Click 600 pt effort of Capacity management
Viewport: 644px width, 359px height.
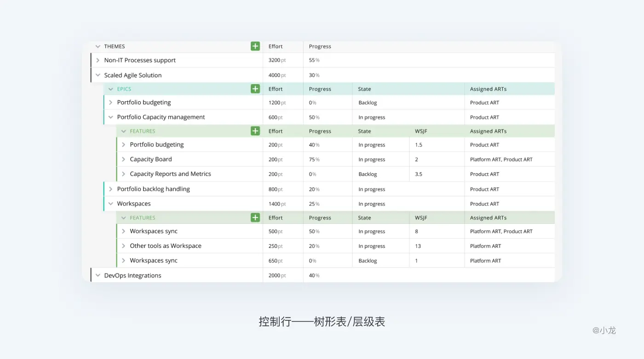tap(276, 117)
